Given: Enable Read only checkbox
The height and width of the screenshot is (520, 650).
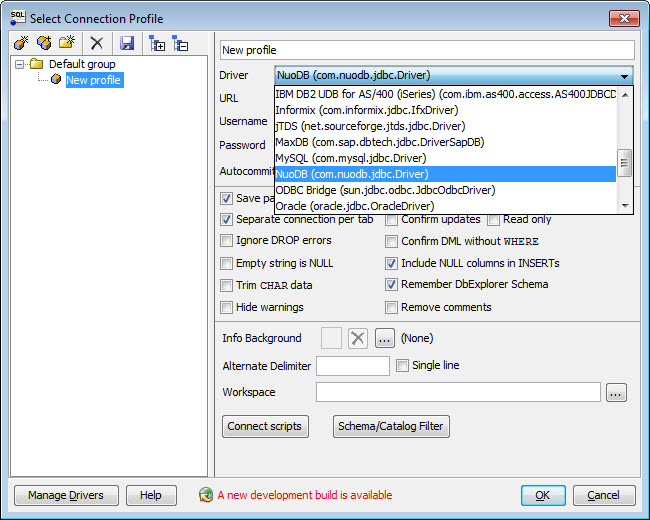Looking at the screenshot, I should [x=493, y=220].
